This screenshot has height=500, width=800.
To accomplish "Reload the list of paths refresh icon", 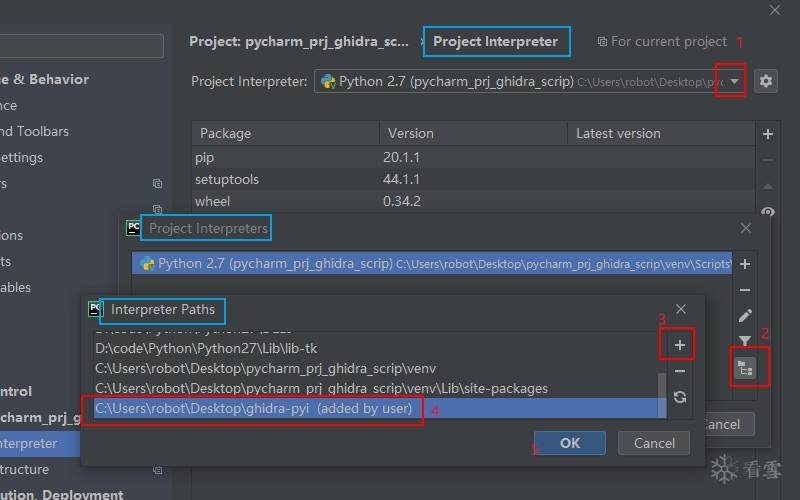I will tap(680, 397).
